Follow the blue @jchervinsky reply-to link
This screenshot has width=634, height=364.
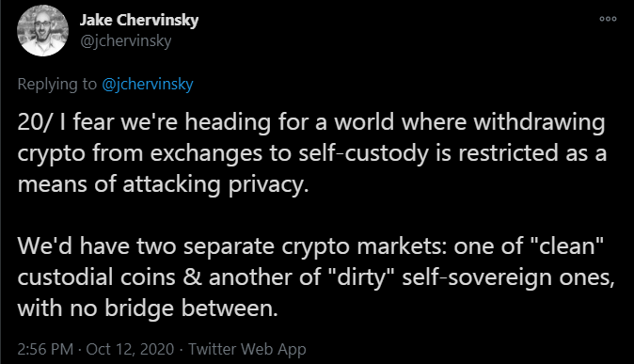tap(148, 84)
